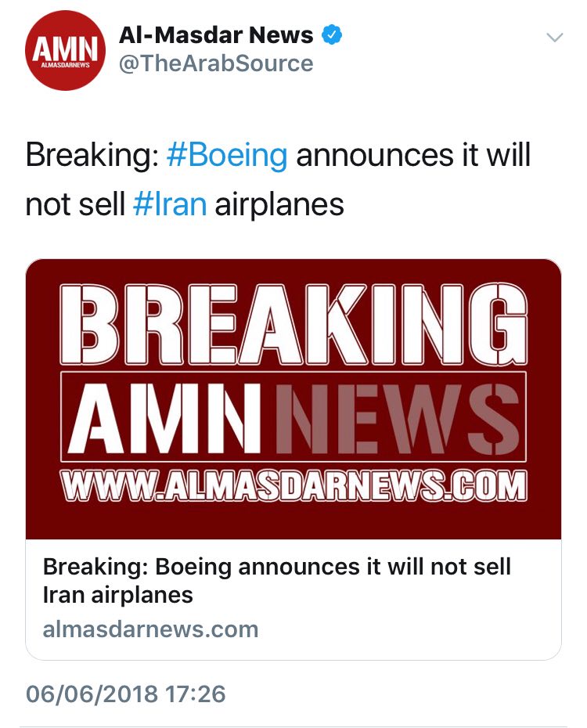Click the large BREAKING word in the banner
This screenshot has height=728, width=587.
point(293,323)
